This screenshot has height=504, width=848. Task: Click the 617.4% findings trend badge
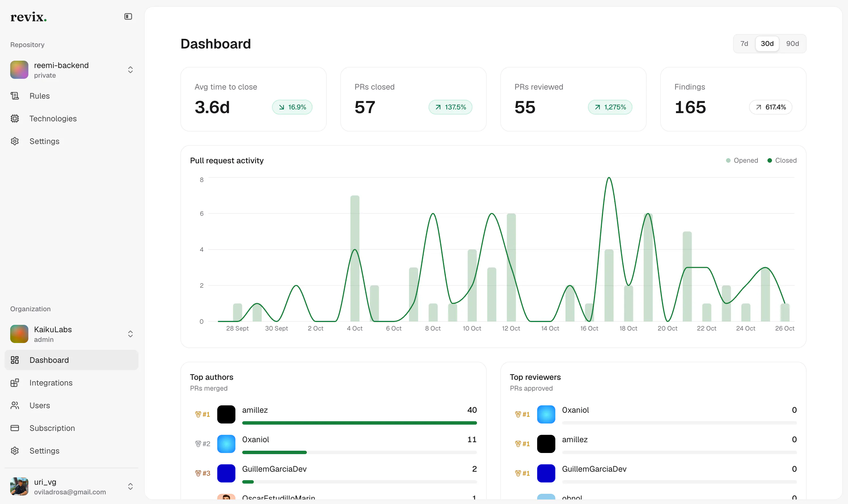(x=771, y=107)
